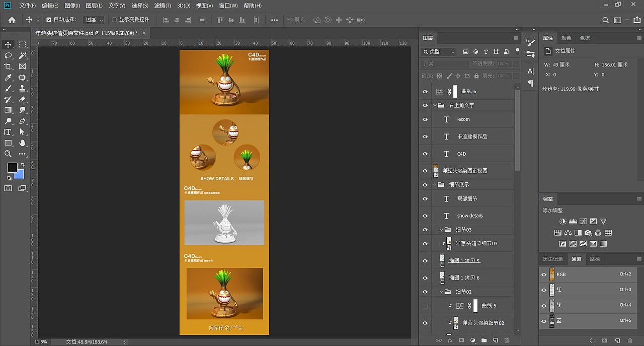Hide the 红 channel
The image size is (644, 346).
(544, 290)
